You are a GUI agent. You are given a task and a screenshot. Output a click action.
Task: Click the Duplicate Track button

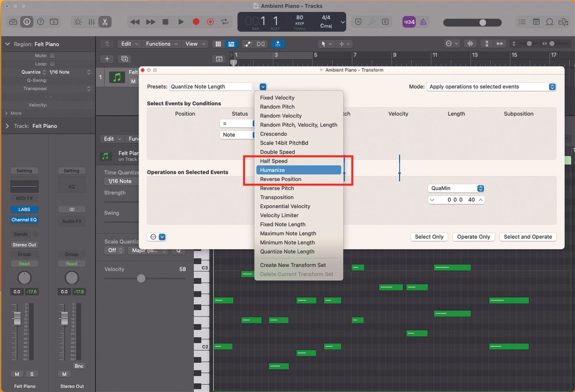(125, 59)
